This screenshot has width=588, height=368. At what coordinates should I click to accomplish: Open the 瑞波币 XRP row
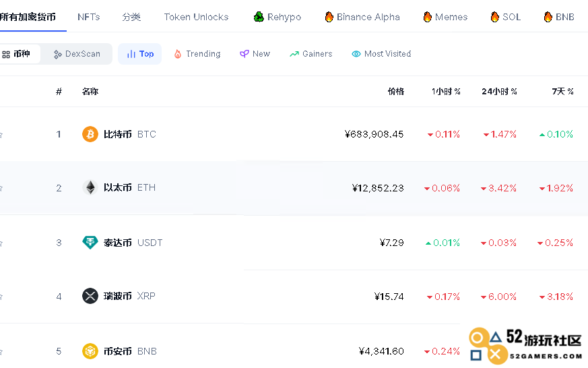pyautogui.click(x=118, y=296)
